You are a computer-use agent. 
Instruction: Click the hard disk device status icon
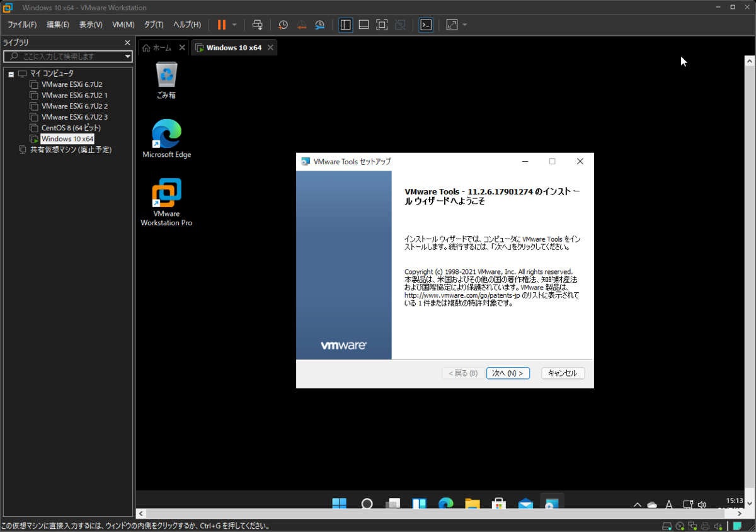coord(667,526)
